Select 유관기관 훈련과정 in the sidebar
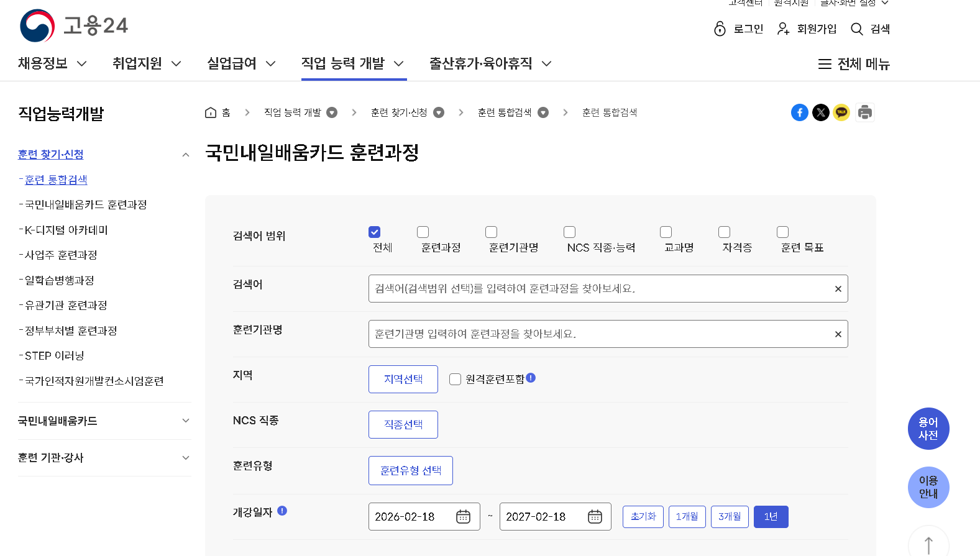The height and width of the screenshot is (556, 980). pyautogui.click(x=66, y=305)
